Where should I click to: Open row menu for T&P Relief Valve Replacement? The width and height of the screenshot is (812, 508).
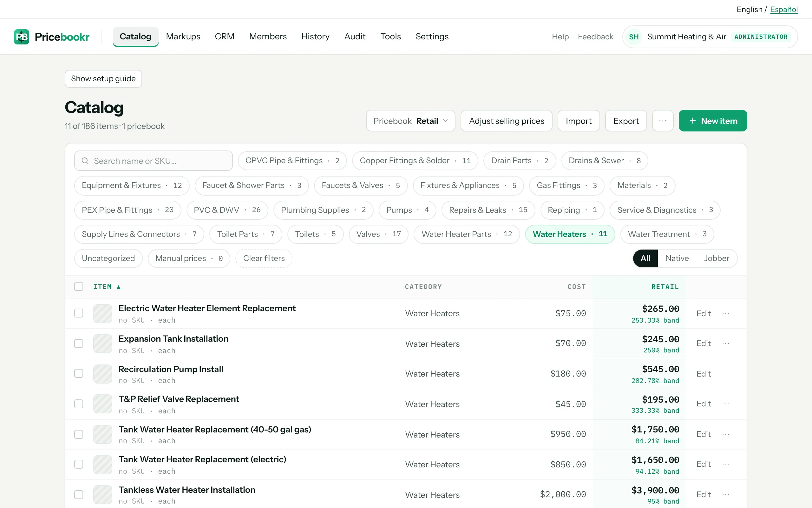726,404
